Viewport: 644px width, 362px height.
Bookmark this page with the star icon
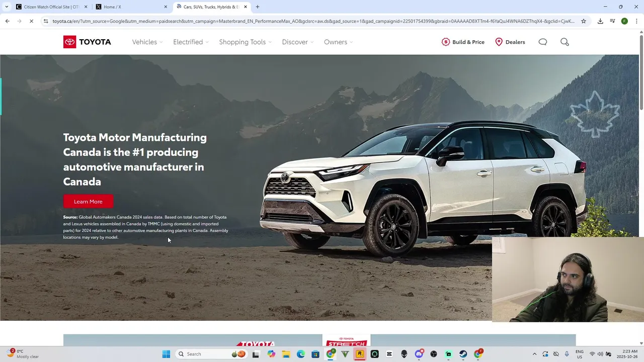point(584,21)
